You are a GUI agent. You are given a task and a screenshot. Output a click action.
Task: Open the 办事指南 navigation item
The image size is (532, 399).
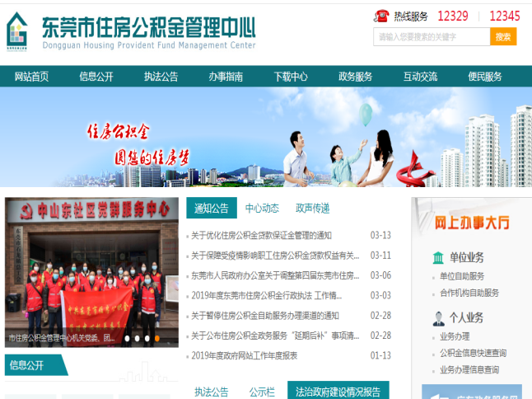[226, 77]
